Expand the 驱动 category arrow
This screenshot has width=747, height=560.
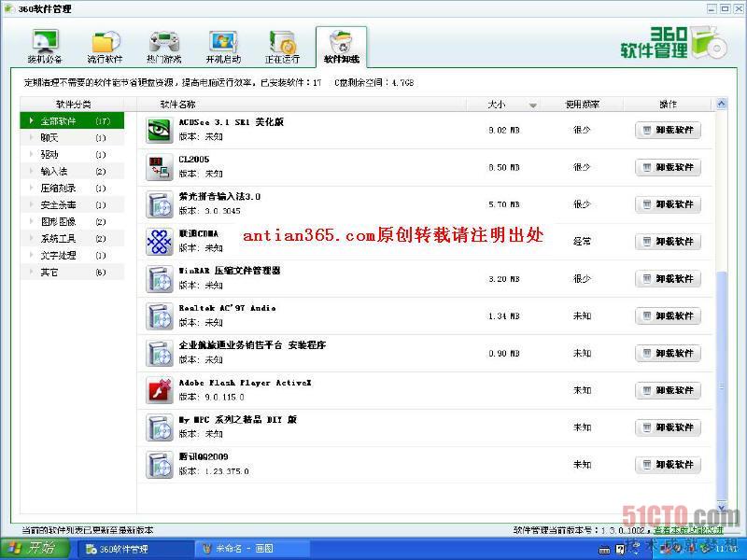(32, 154)
